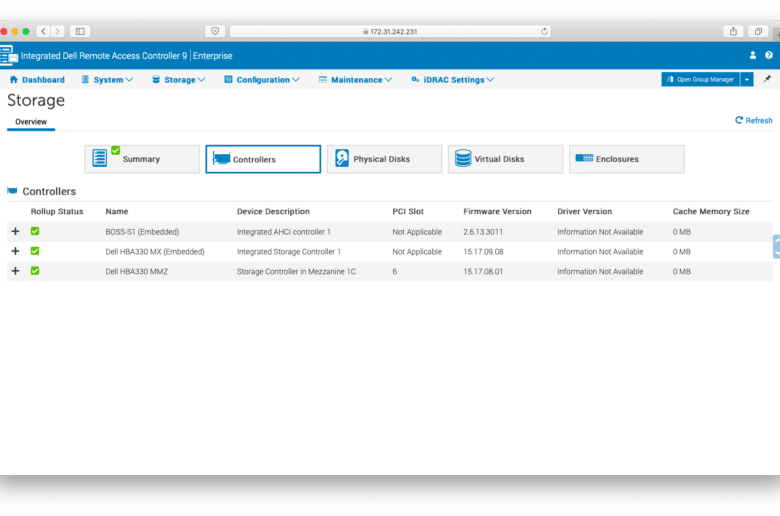The width and height of the screenshot is (780, 516).
Task: Switch to the Virtual Disks view
Action: (505, 159)
